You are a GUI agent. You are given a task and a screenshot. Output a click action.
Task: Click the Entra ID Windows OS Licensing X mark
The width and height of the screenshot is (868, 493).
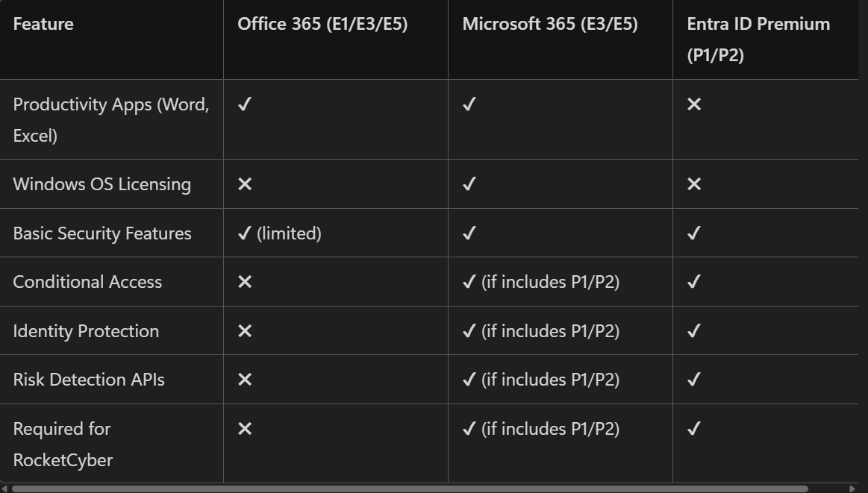pyautogui.click(x=694, y=184)
